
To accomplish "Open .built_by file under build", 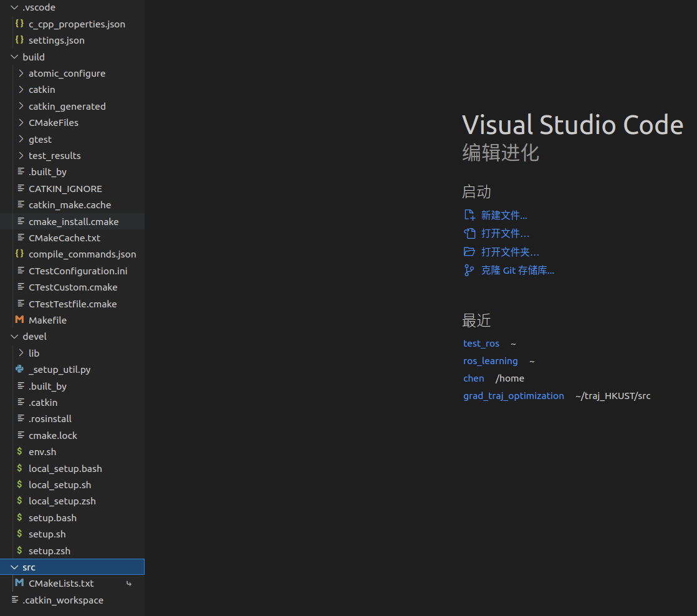I will (x=47, y=172).
